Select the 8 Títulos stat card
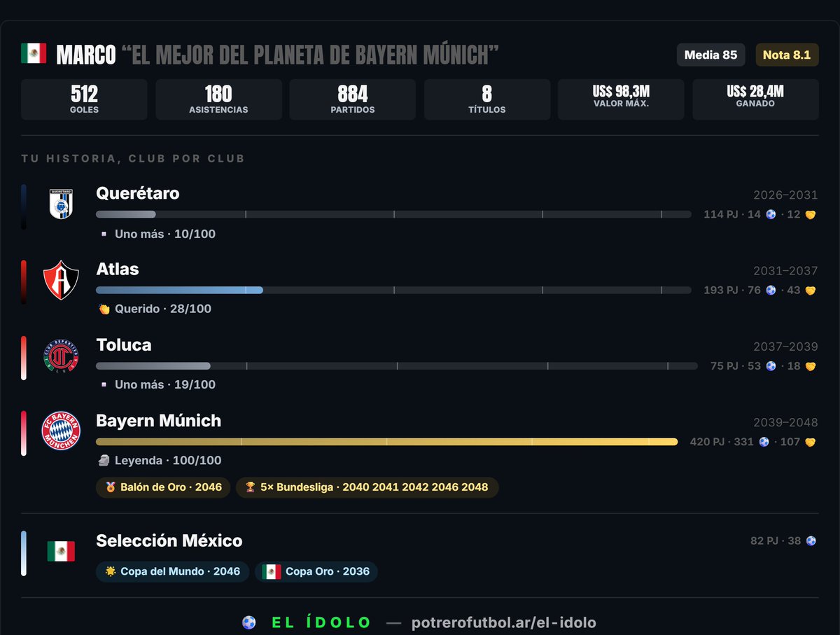Screen dimensions: 840x635 click(486, 99)
